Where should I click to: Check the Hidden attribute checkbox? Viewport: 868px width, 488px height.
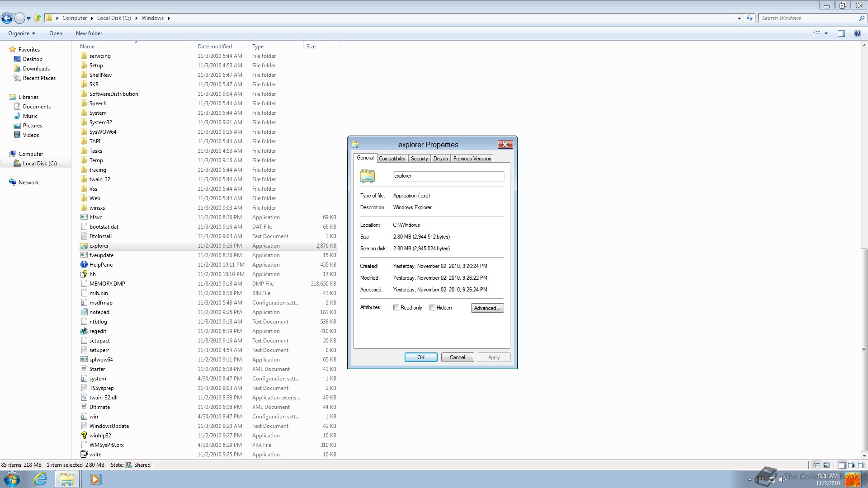coord(433,308)
